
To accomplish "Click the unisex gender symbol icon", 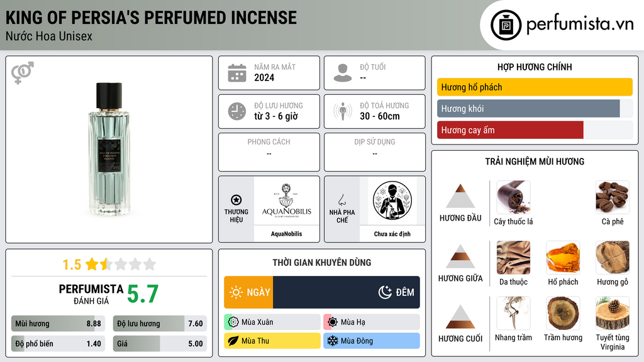I will (x=23, y=73).
